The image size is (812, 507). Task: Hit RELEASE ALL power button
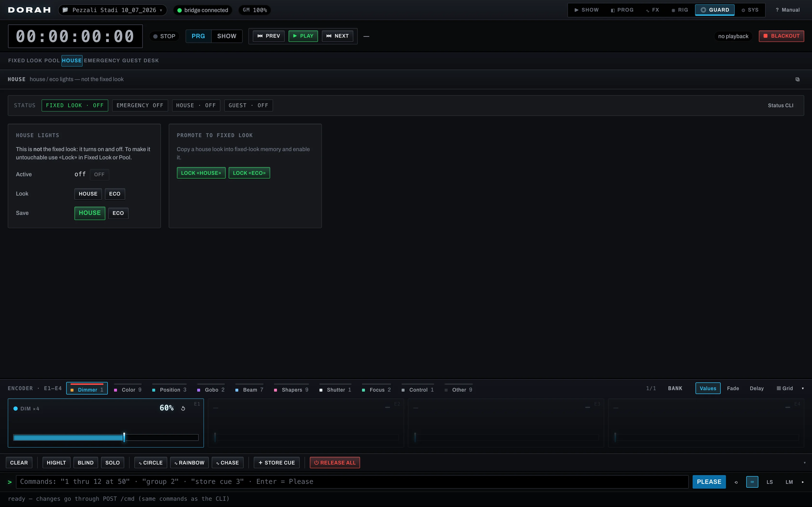click(334, 463)
